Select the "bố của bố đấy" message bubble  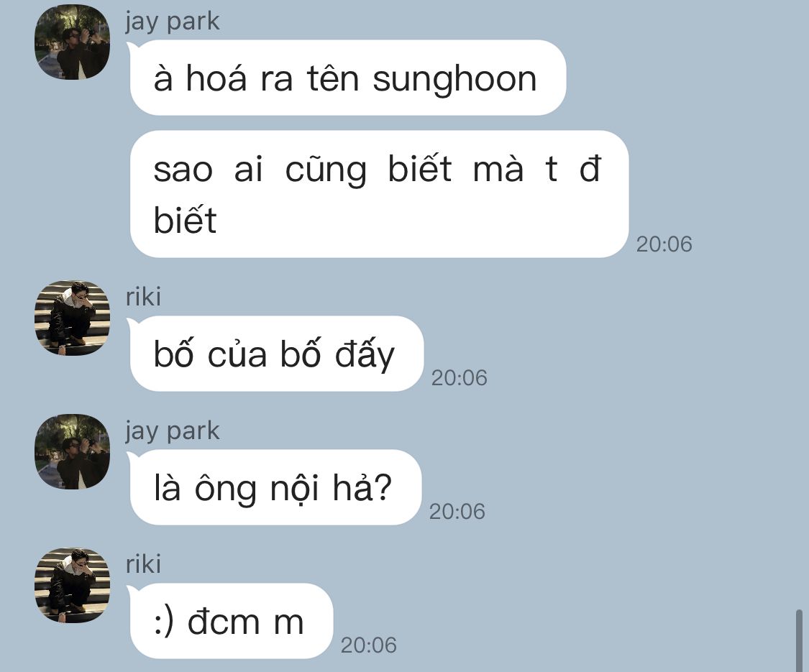coord(277,354)
